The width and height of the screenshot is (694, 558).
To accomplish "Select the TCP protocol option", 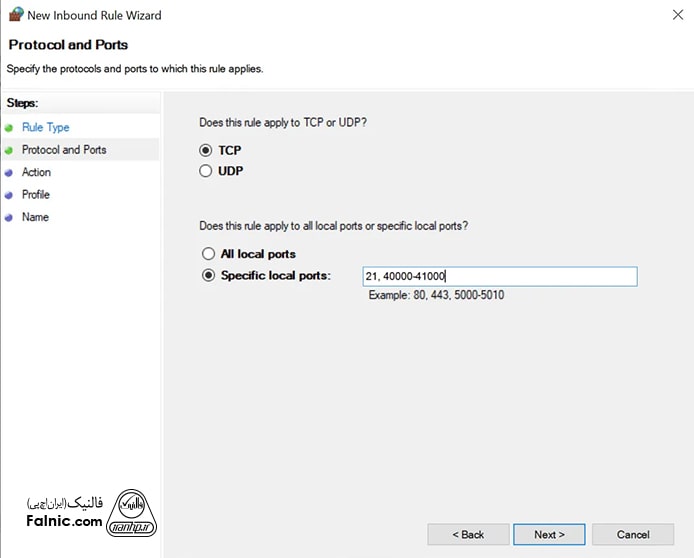I will (x=206, y=150).
